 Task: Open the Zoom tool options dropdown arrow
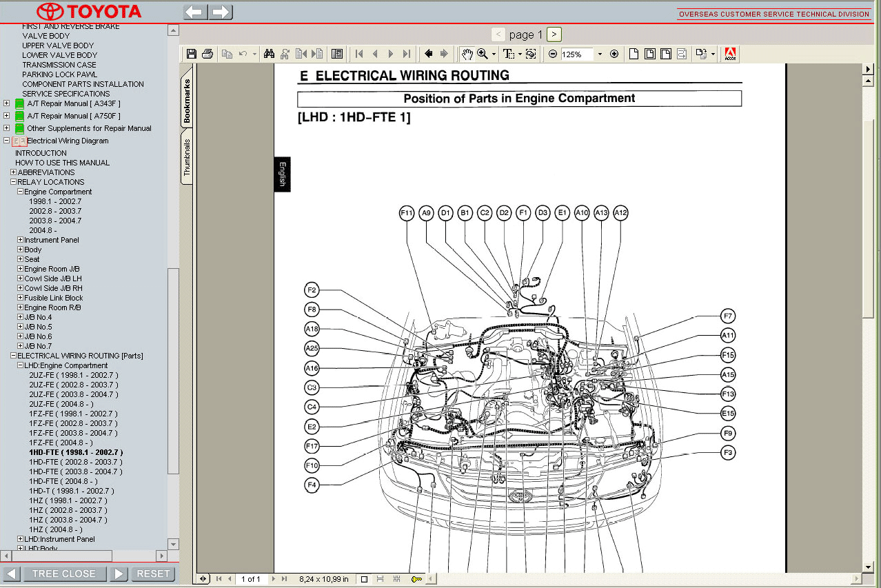494,54
